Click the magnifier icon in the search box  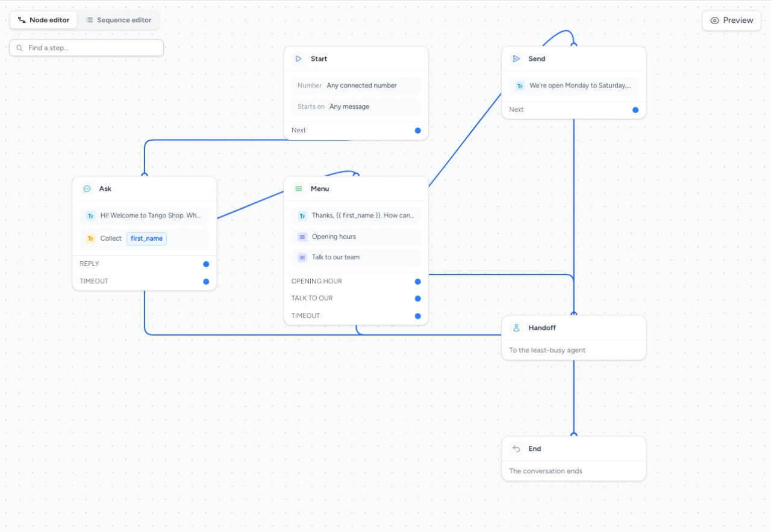20,48
